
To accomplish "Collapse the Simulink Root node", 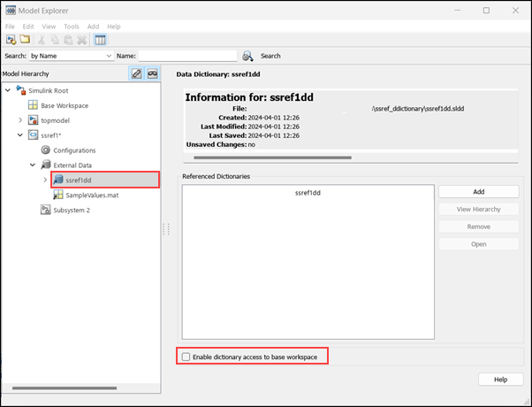I will [8, 90].
